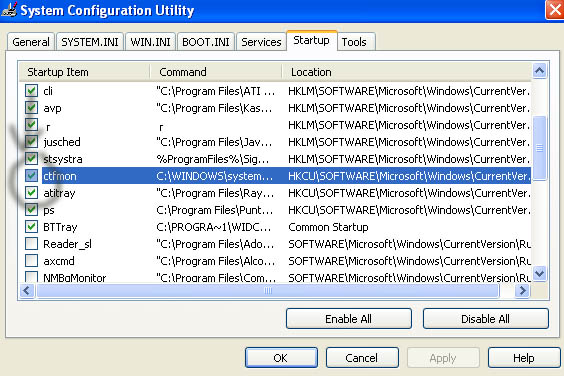Select the avp row name
This screenshot has width=564, height=376.
pos(52,108)
